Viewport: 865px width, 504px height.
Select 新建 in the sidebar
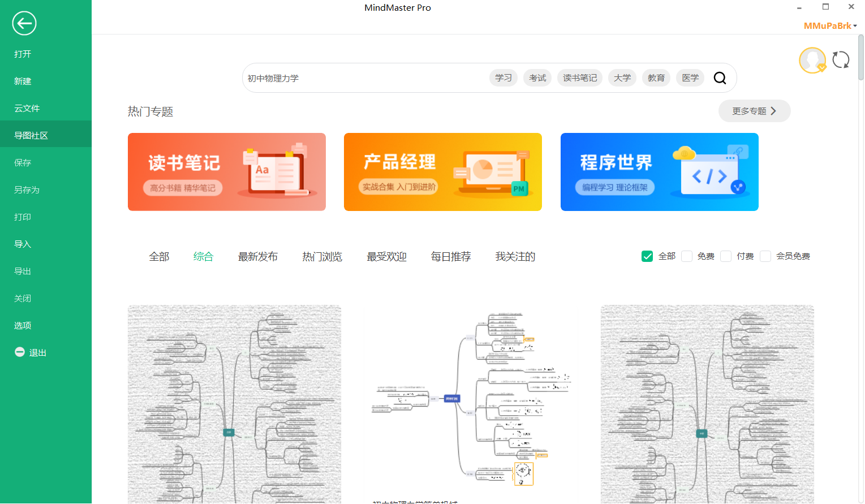click(x=46, y=81)
